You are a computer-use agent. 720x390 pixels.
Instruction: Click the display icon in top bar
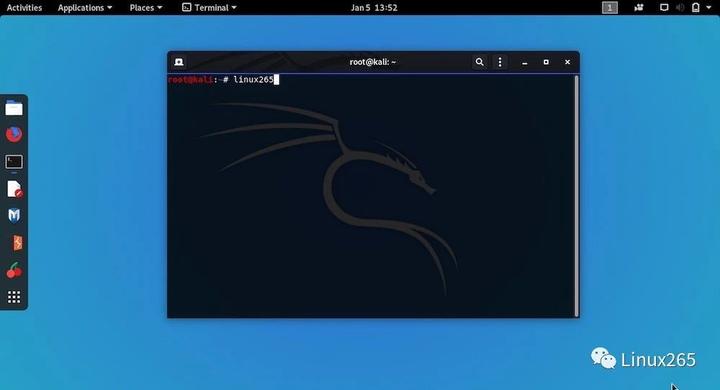click(664, 7)
